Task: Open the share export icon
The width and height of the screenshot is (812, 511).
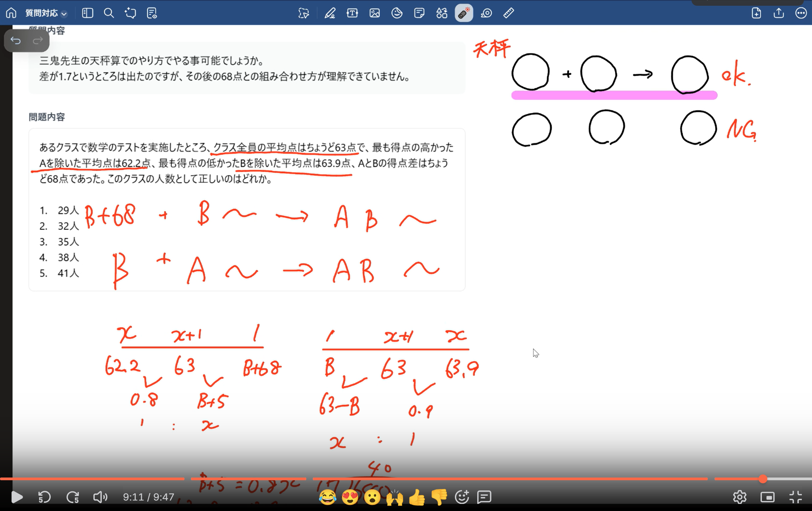Action: point(778,13)
